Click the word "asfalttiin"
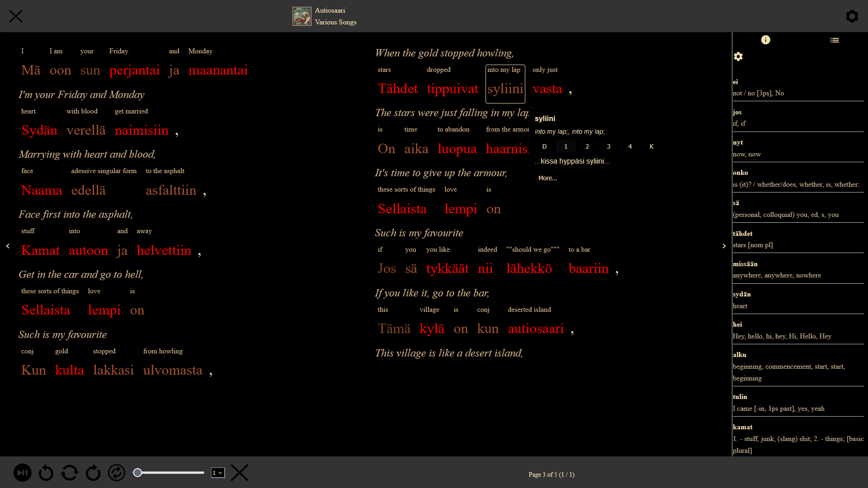The height and width of the screenshot is (488, 868). 171,190
